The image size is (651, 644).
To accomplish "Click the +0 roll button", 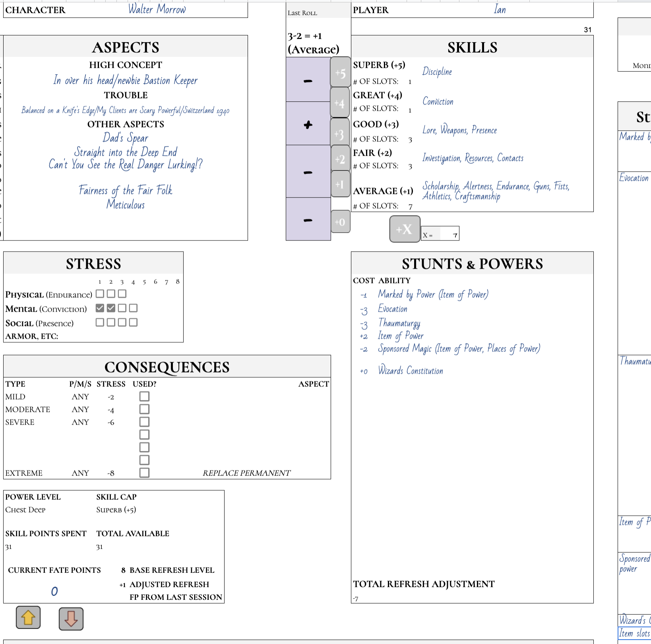I will pos(340,221).
